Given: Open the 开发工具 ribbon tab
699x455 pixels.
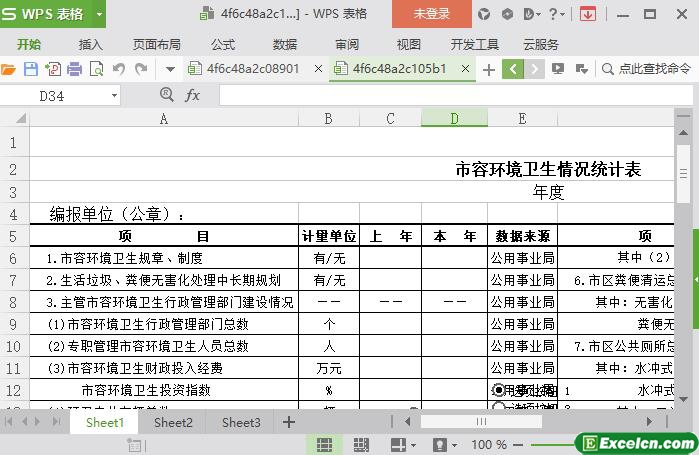Looking at the screenshot, I should pyautogui.click(x=474, y=45).
